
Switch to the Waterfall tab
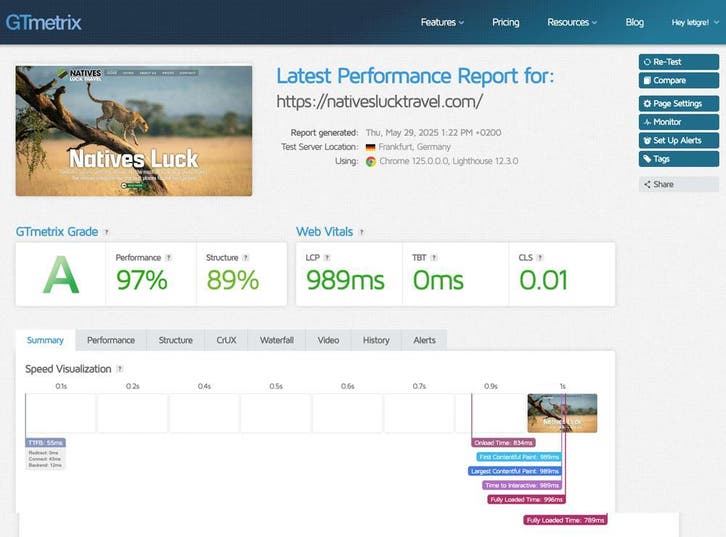[277, 340]
